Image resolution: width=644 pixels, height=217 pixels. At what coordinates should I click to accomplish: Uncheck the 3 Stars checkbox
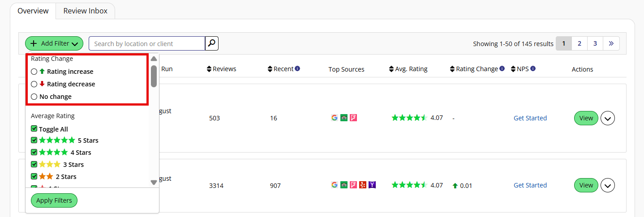point(34,164)
